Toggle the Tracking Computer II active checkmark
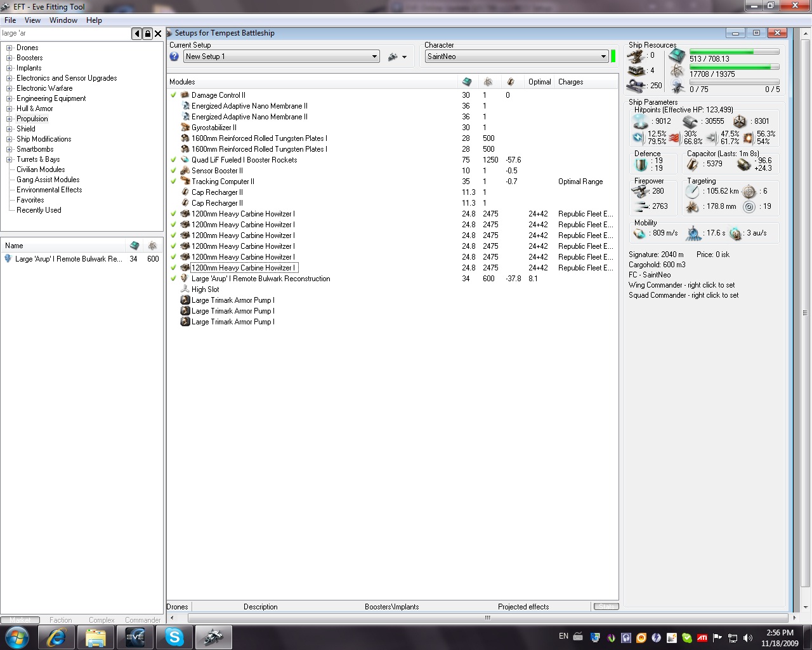Image resolution: width=812 pixels, height=650 pixels. click(173, 182)
